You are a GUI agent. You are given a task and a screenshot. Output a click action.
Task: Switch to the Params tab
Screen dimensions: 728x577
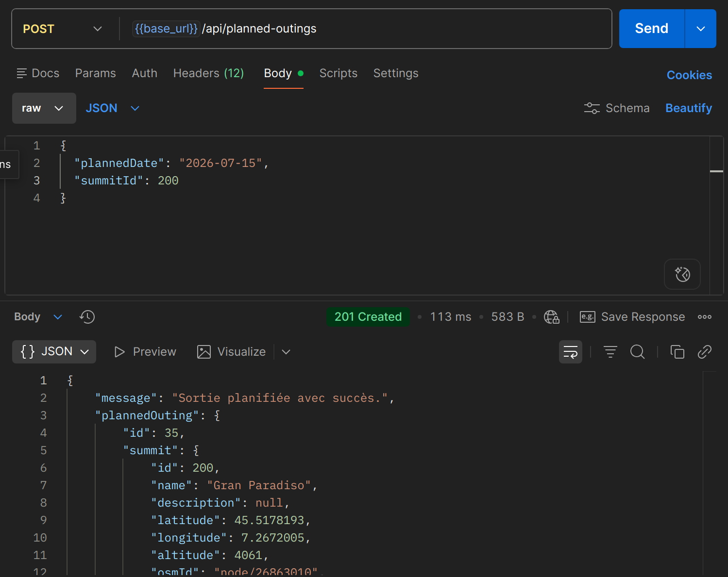coord(96,73)
